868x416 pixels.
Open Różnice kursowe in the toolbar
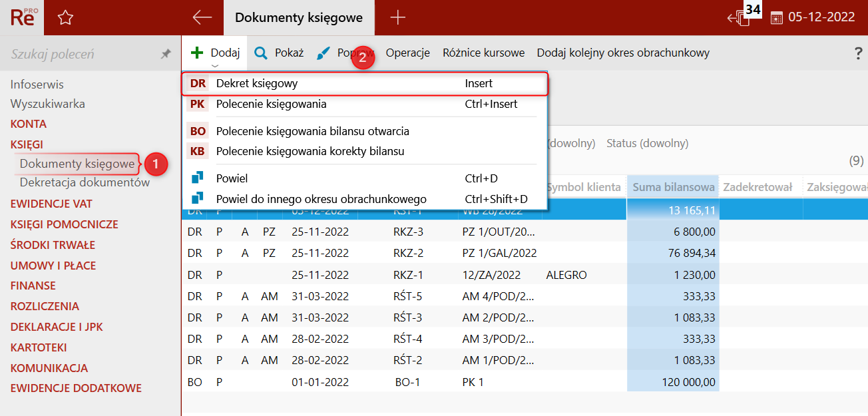pos(483,53)
